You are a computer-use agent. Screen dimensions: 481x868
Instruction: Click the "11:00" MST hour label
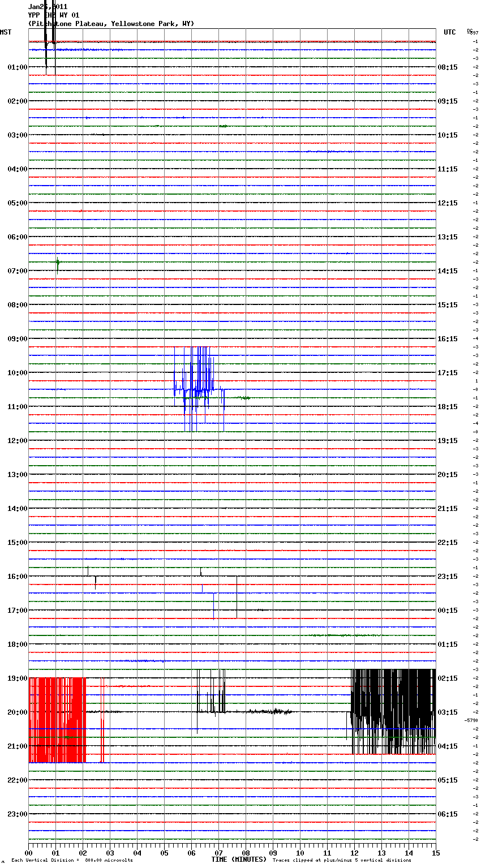(17, 407)
